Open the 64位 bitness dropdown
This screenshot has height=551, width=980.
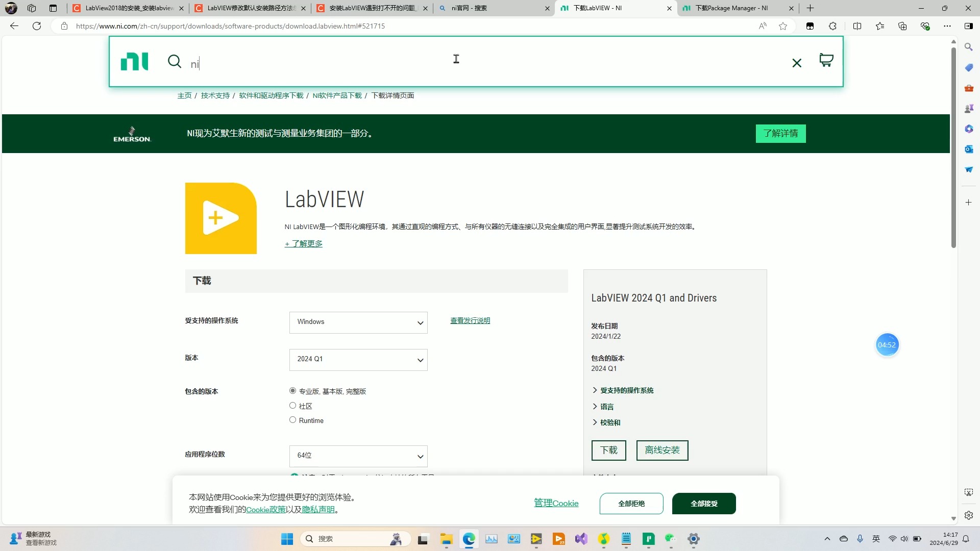tap(358, 456)
